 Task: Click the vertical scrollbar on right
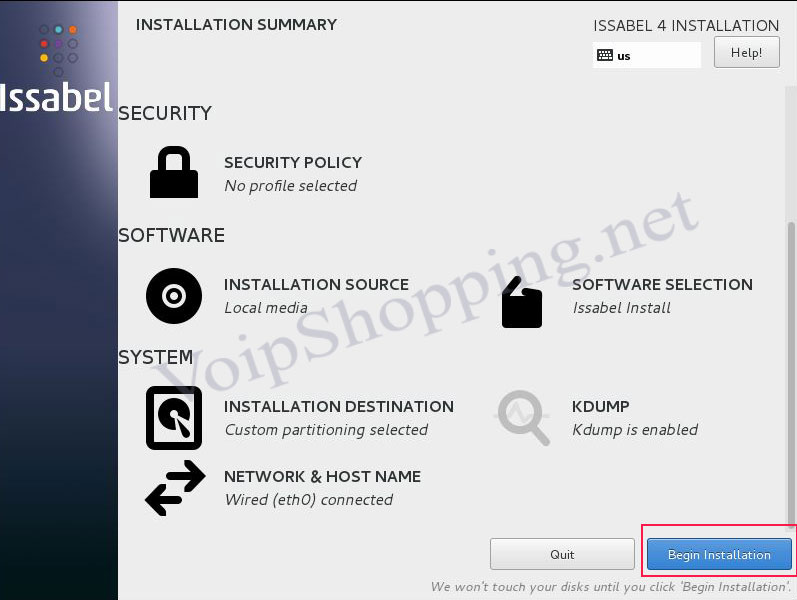point(791,373)
